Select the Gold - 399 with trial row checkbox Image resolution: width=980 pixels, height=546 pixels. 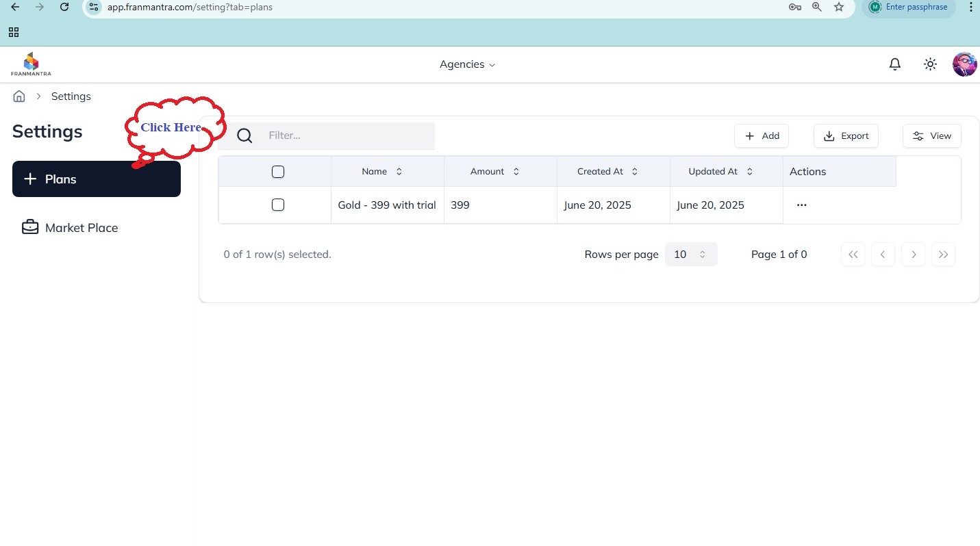(278, 205)
